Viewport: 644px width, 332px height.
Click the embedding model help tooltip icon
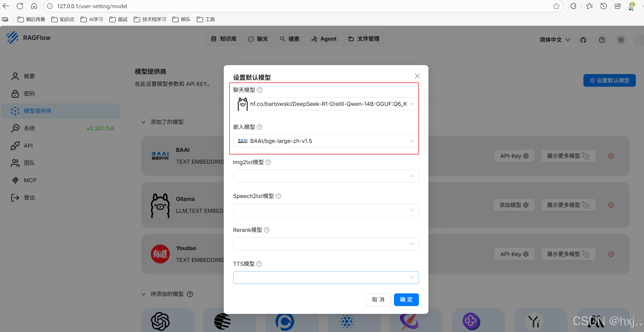pyautogui.click(x=259, y=127)
